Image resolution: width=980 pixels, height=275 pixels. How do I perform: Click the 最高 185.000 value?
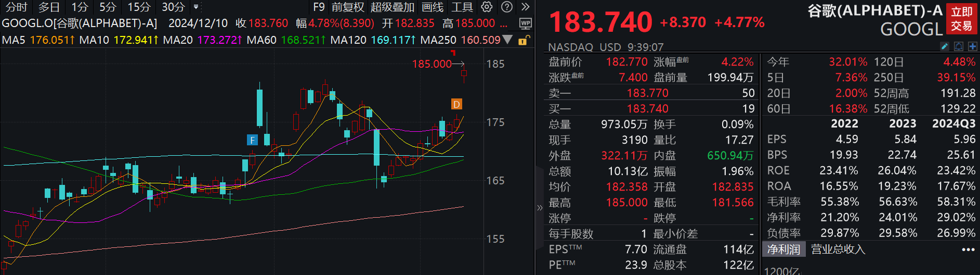pos(626,203)
